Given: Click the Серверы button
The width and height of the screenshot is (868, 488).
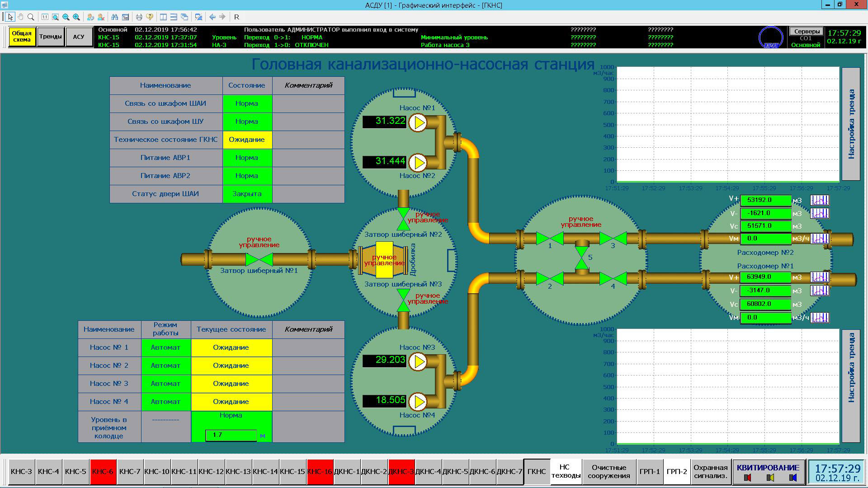Looking at the screenshot, I should coord(807,31).
